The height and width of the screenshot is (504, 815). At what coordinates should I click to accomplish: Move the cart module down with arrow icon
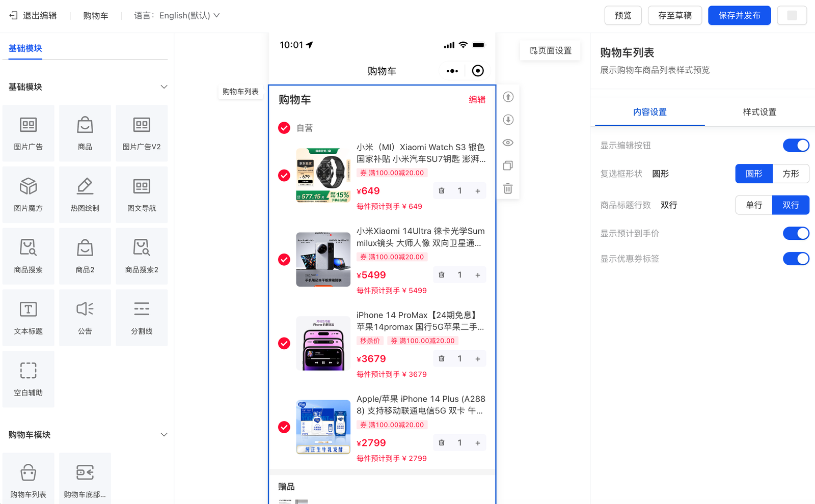pyautogui.click(x=508, y=120)
